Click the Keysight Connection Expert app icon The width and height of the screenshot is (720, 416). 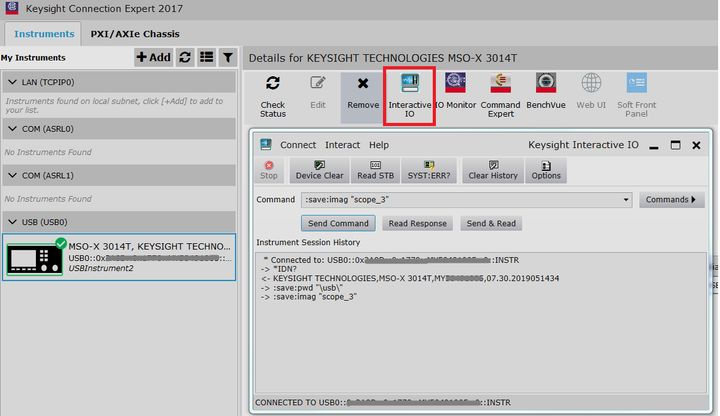(x=11, y=8)
